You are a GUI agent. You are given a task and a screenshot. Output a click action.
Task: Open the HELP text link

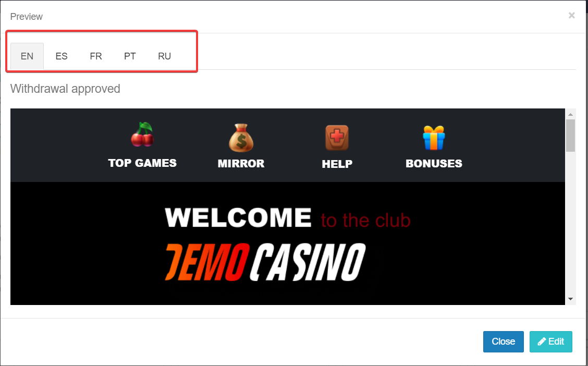(x=337, y=164)
